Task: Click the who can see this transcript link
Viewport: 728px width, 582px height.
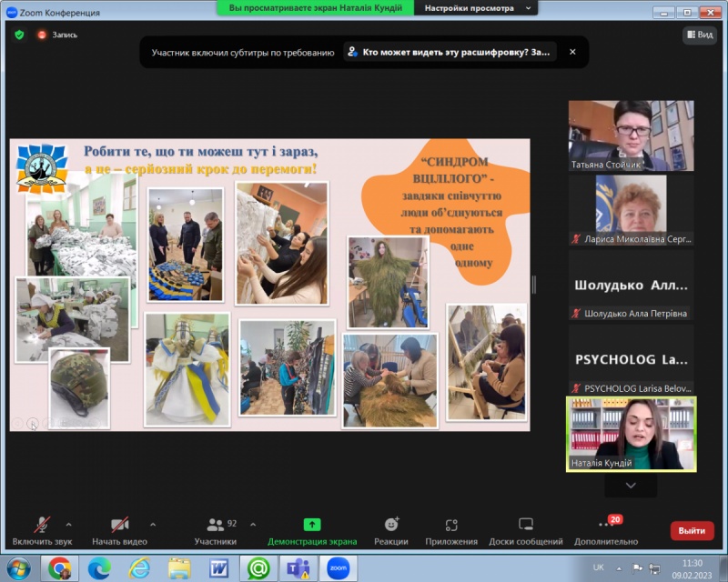Action: coord(450,52)
